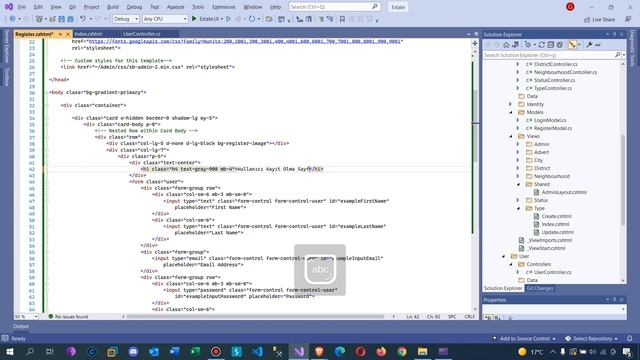Start debugging with the green play icon
The height and width of the screenshot is (360, 640).
194,19
